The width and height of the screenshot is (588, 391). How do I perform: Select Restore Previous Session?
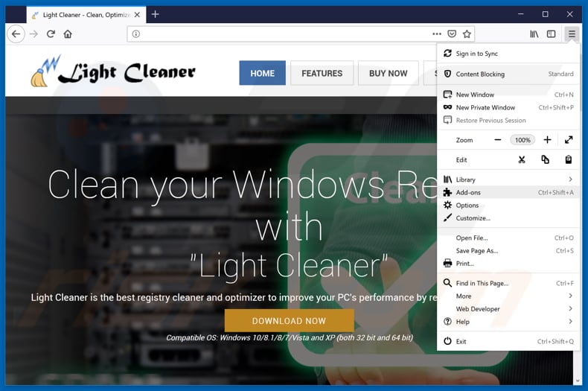coord(508,120)
